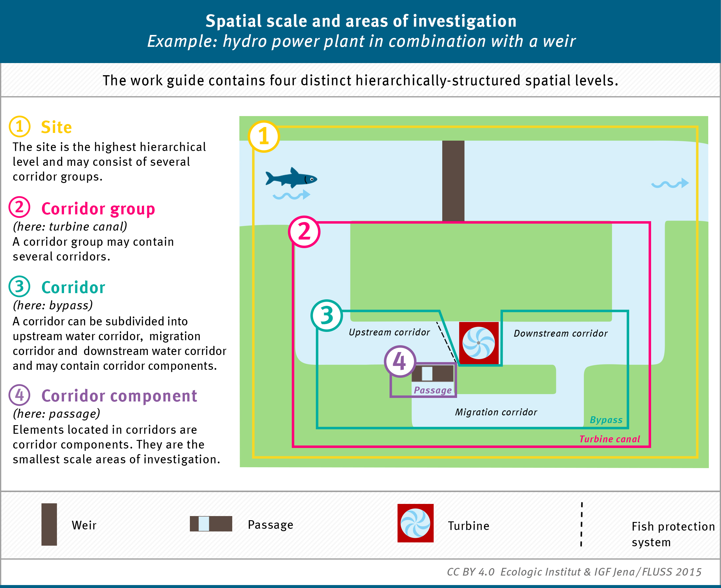Screen dimensions: 721x588
Task: Click the pink 2 marker on the diagram
Action: point(304,232)
